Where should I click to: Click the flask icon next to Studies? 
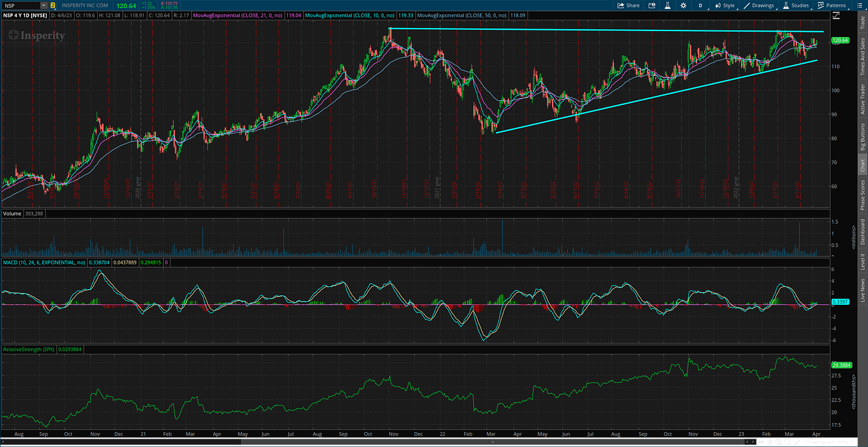pyautogui.click(x=786, y=5)
